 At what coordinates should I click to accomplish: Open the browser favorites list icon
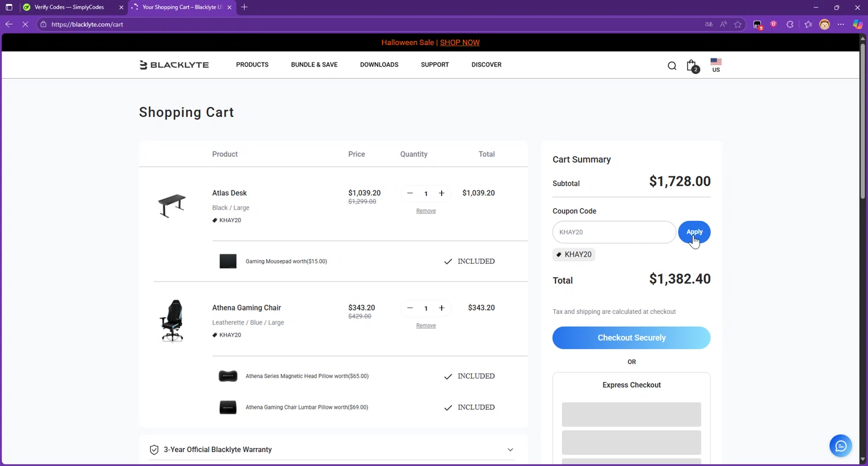(808, 24)
